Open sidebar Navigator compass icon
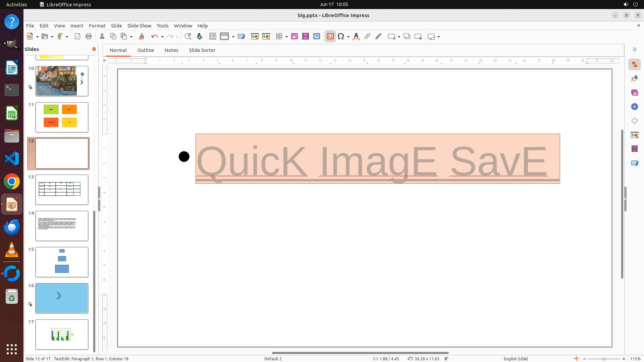 coord(634,107)
